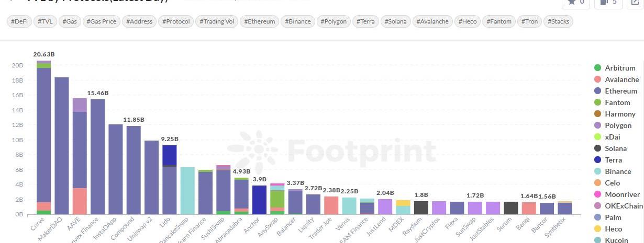Toggle the Binance legend entry

pyautogui.click(x=618, y=171)
